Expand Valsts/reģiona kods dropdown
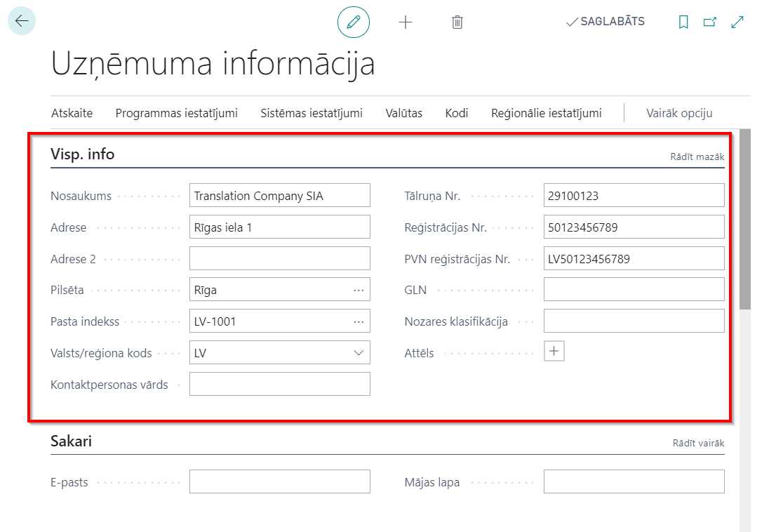The height and width of the screenshot is (532, 783). coord(359,352)
